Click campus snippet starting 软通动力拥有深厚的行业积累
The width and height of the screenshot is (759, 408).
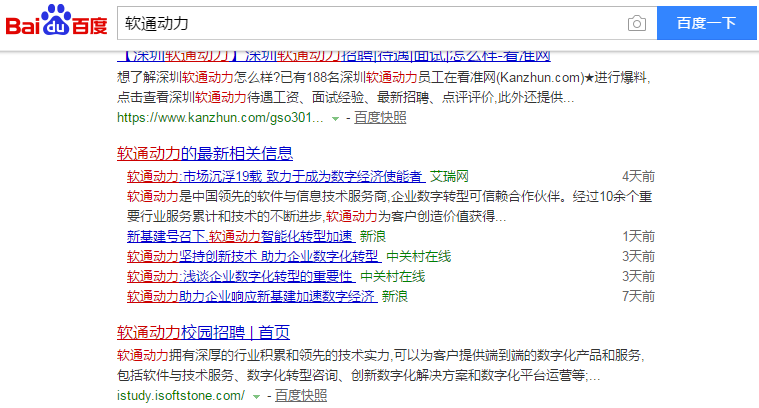381,365
